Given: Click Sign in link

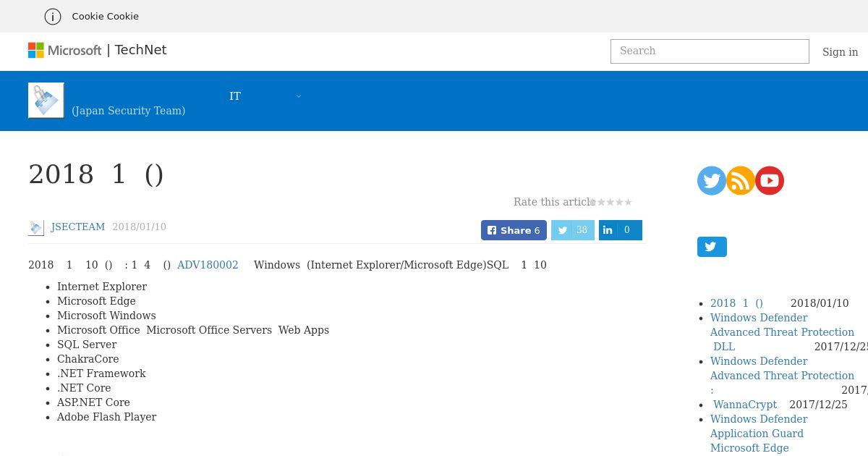Looking at the screenshot, I should coord(840,52).
